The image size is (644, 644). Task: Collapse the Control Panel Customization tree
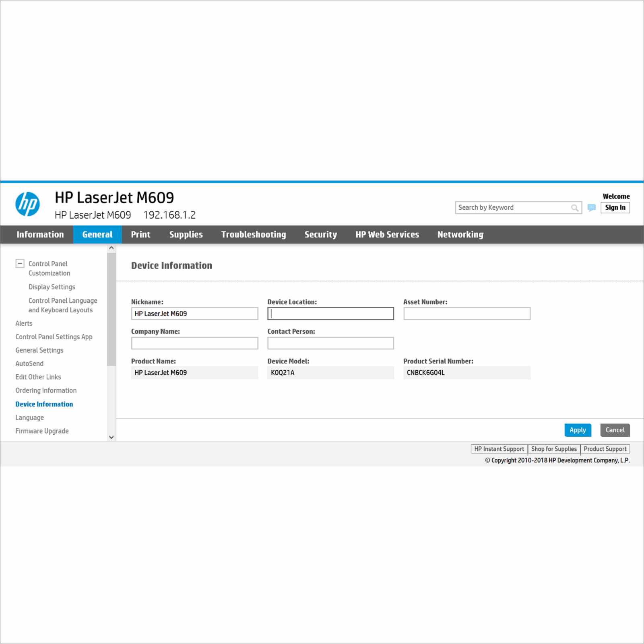pyautogui.click(x=20, y=264)
